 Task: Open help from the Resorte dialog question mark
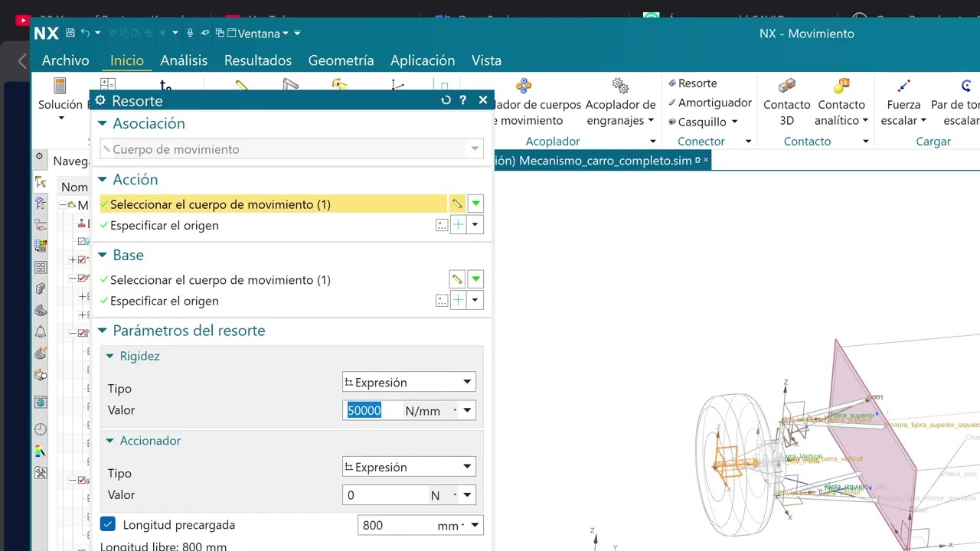pyautogui.click(x=462, y=100)
